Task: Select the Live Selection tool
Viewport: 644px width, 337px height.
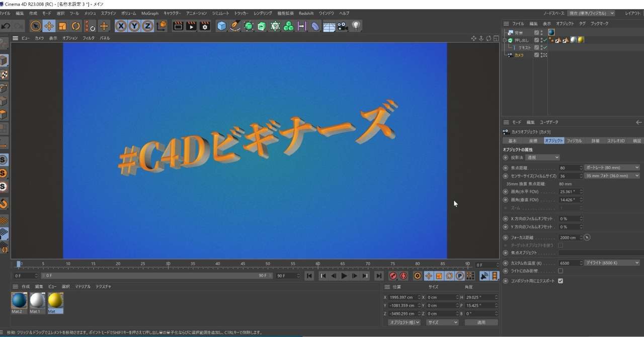Action: [x=36, y=26]
